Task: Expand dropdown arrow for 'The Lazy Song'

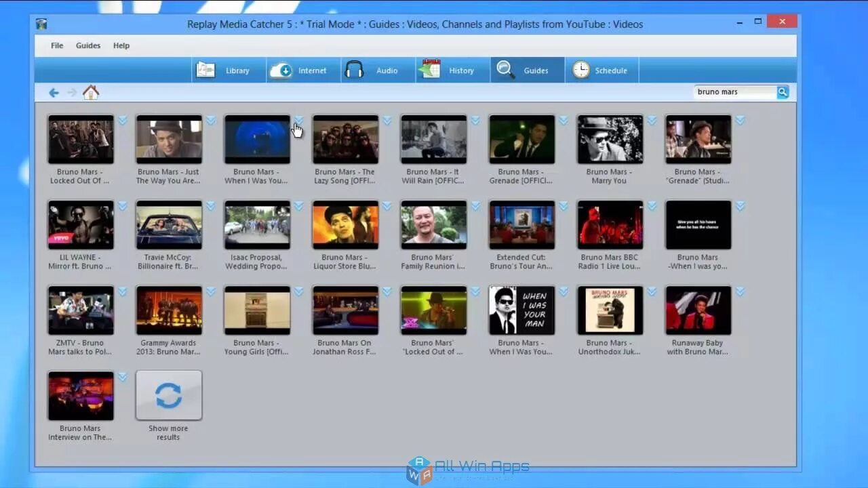Action: 387,120
